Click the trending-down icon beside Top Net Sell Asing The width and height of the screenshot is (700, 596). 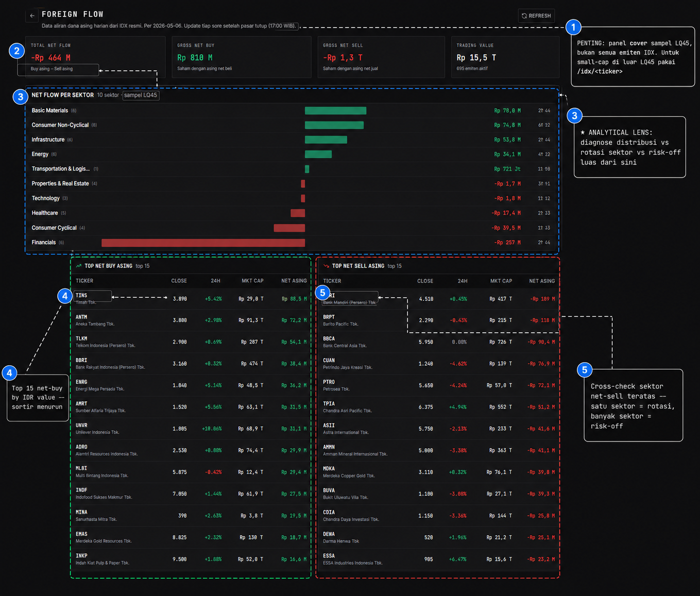(x=326, y=266)
